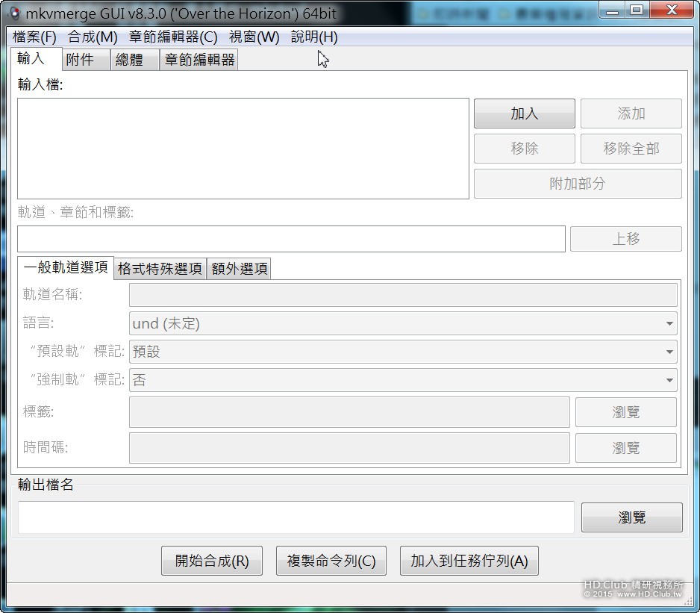The image size is (700, 613).
Task: Click the 輸入檔 file list area
Action: [x=243, y=149]
